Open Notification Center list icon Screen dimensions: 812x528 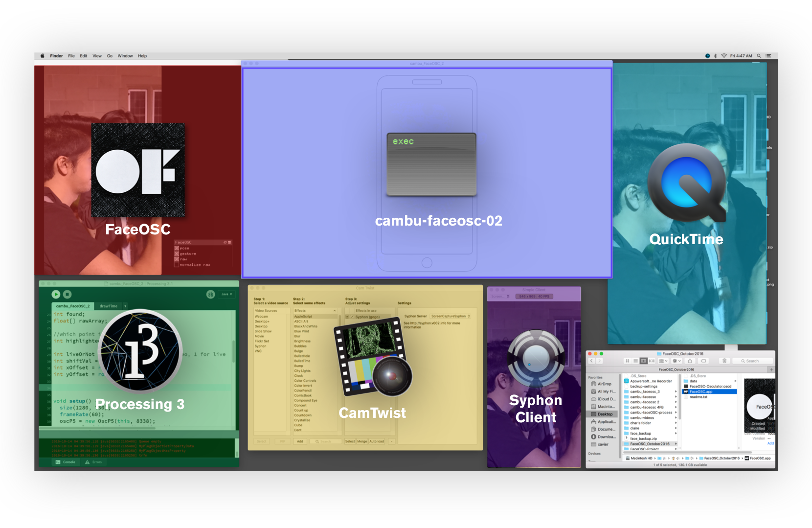click(768, 56)
